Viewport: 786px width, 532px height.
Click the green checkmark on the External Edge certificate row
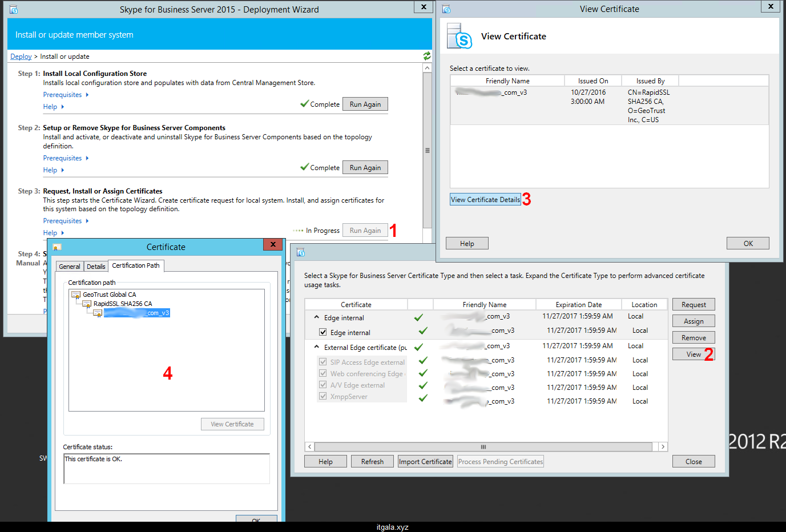pyautogui.click(x=418, y=347)
